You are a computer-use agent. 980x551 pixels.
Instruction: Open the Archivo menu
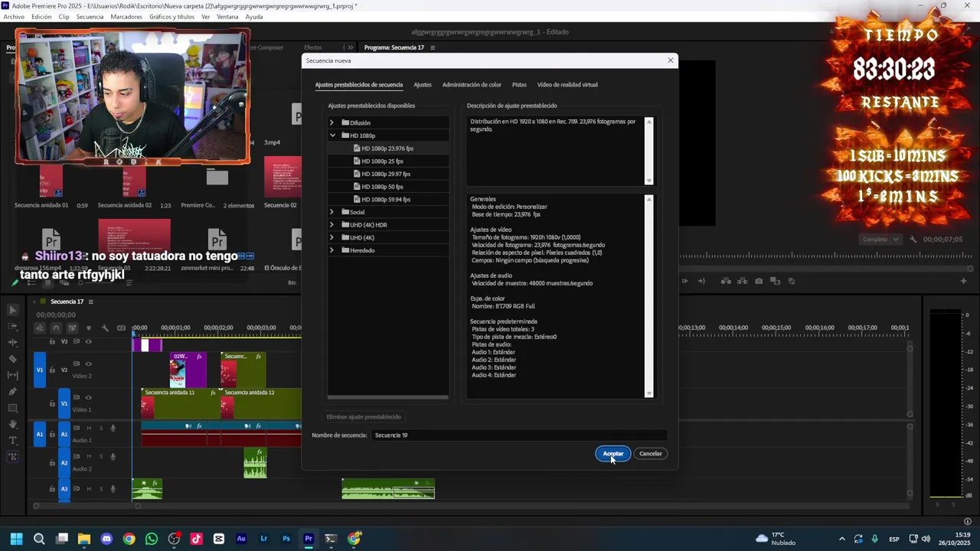[14, 17]
